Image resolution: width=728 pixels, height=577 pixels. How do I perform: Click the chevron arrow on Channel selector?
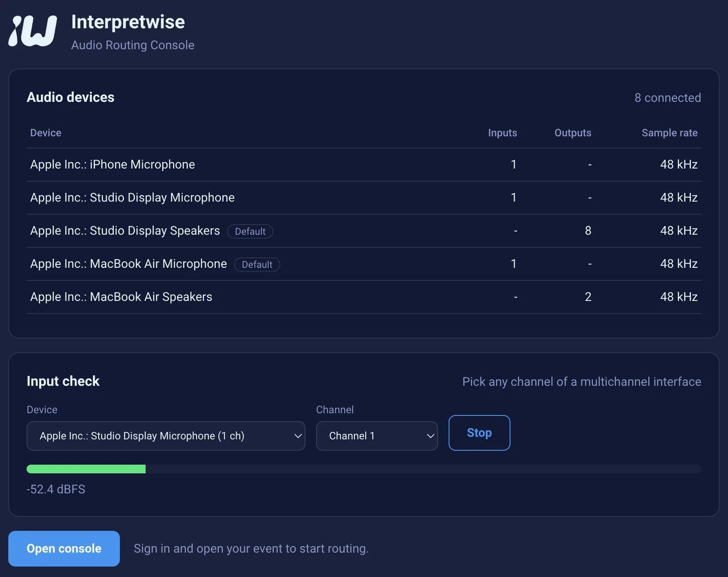click(x=430, y=436)
